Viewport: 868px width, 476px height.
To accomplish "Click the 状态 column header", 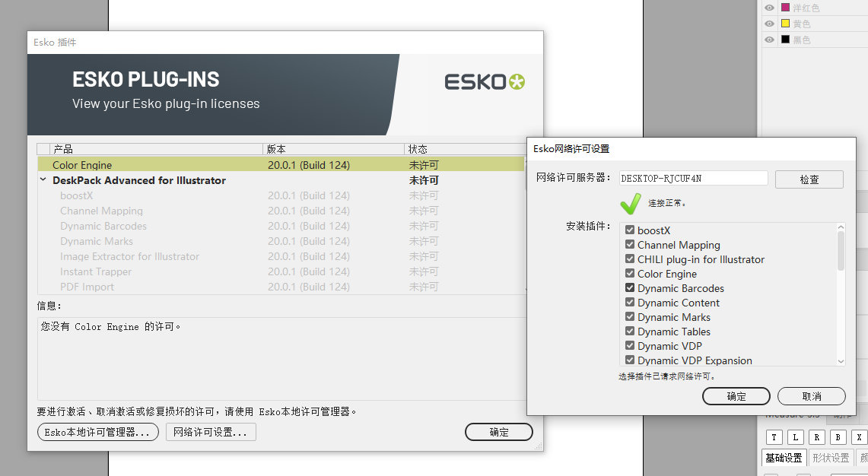I will coord(465,149).
